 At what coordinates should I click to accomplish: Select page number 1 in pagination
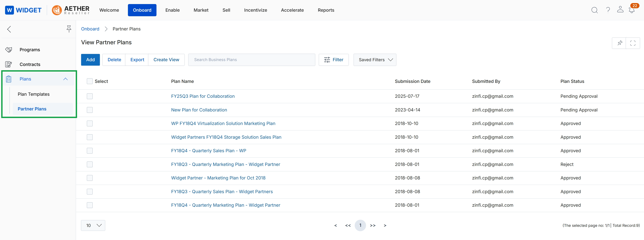coord(360,225)
